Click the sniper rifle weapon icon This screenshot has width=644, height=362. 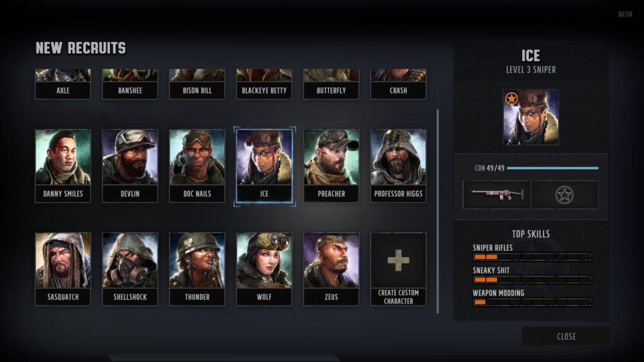497,195
